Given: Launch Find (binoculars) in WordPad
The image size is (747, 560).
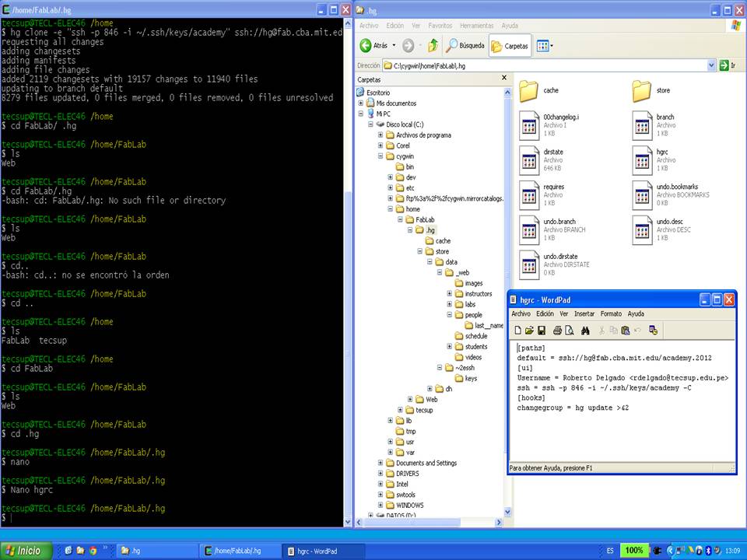Looking at the screenshot, I should (x=585, y=331).
